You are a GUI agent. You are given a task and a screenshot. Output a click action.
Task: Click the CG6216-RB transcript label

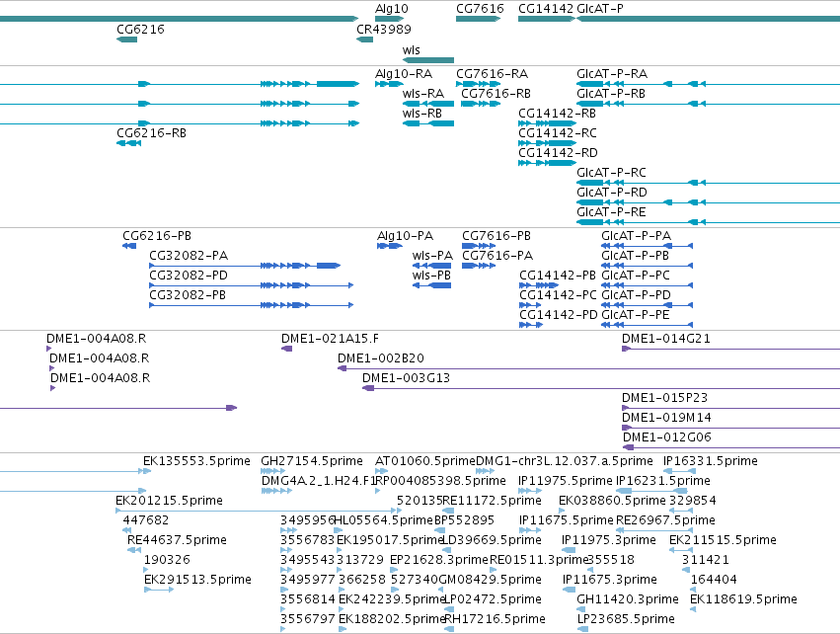pyautogui.click(x=152, y=133)
